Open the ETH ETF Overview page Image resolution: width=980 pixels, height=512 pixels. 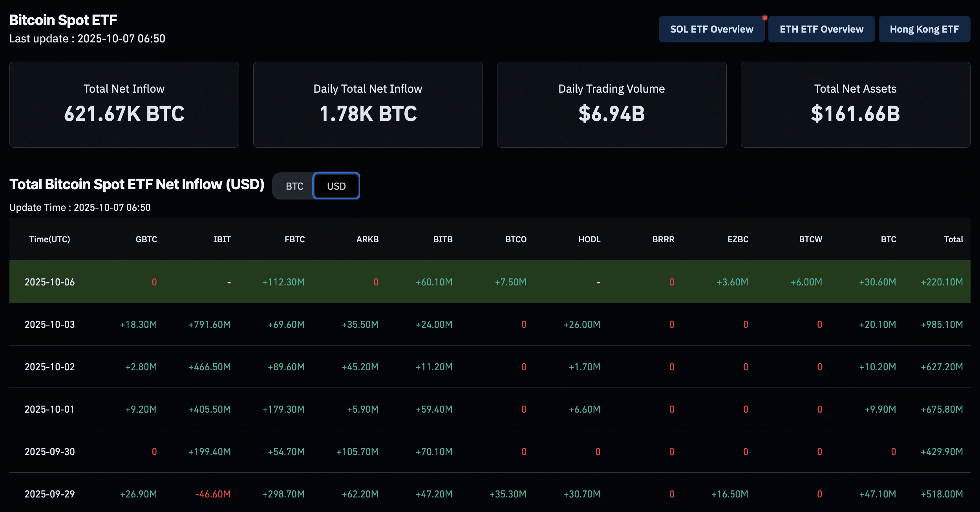coord(821,29)
